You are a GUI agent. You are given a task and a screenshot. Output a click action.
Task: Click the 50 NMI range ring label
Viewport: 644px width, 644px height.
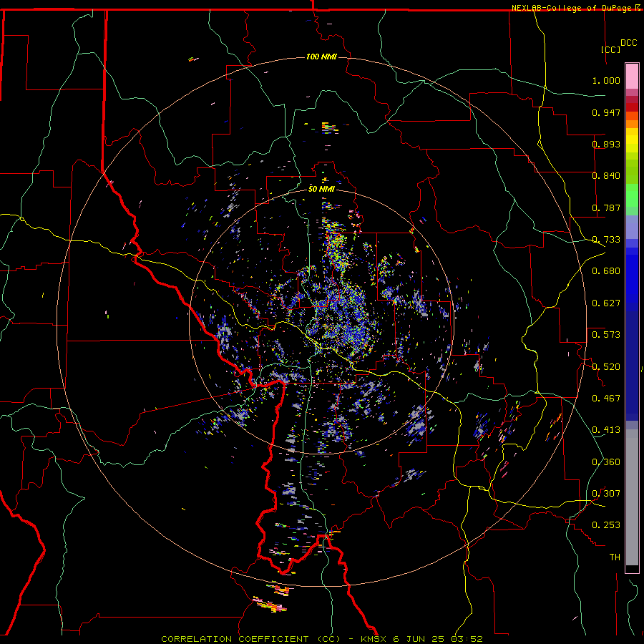[321, 189]
